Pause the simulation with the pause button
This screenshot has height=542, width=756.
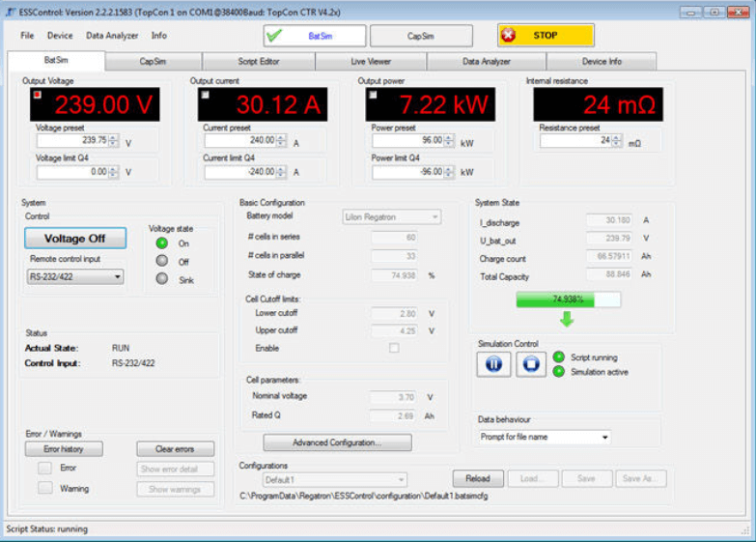click(x=493, y=364)
